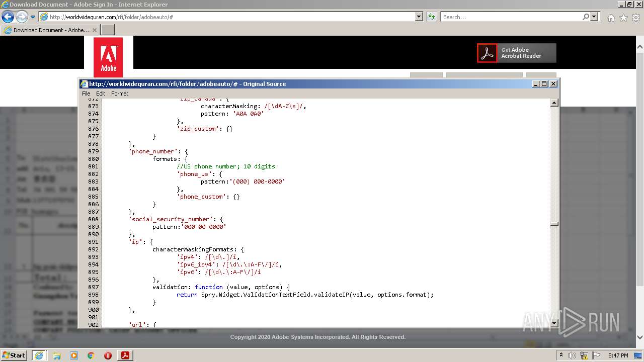
Task: Click the IE Forward navigation button
Action: pos(22,17)
